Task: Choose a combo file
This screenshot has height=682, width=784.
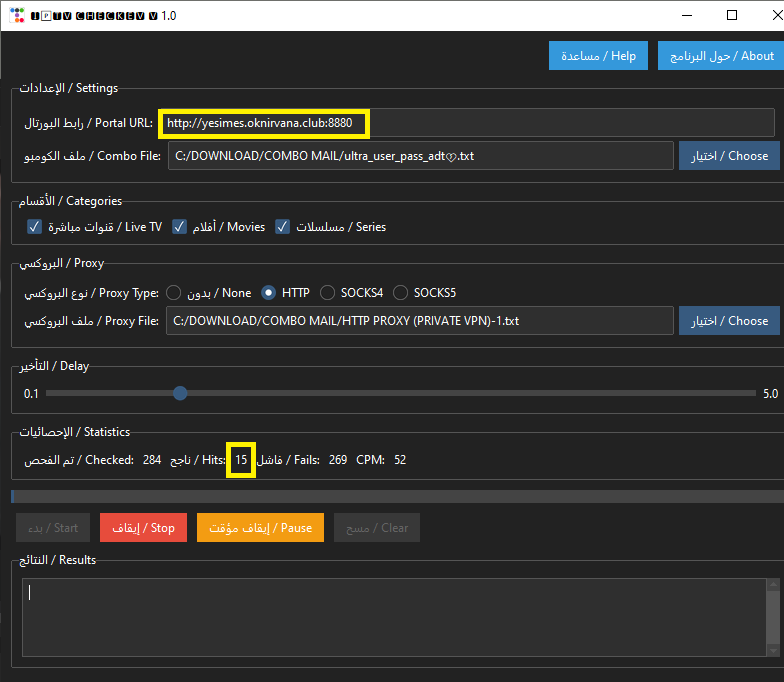Action: point(729,156)
